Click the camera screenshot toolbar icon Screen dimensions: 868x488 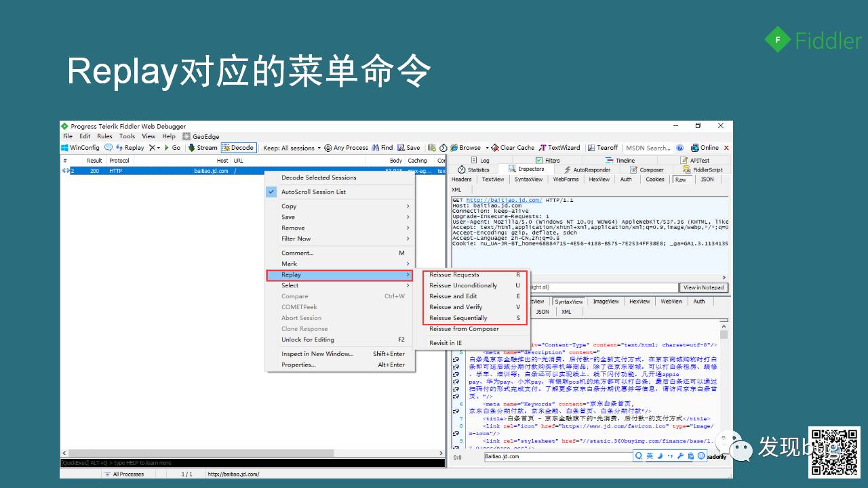[x=432, y=147]
